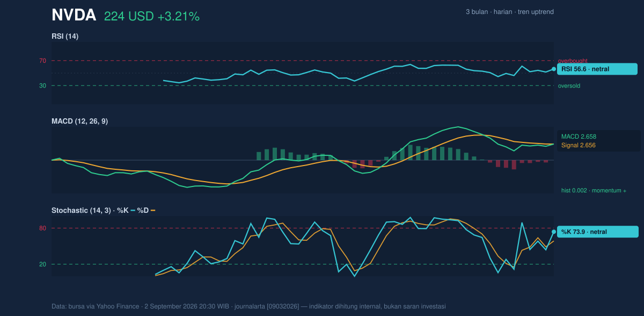Viewport: 644px width, 316px height.
Task: Click the 'MACD 2.658' legend value
Action: click(579, 137)
